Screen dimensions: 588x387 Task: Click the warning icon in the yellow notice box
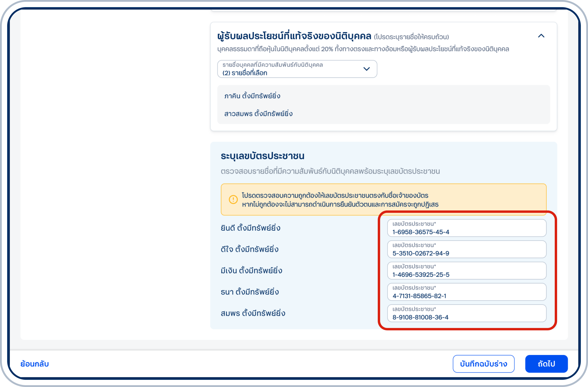(x=233, y=200)
